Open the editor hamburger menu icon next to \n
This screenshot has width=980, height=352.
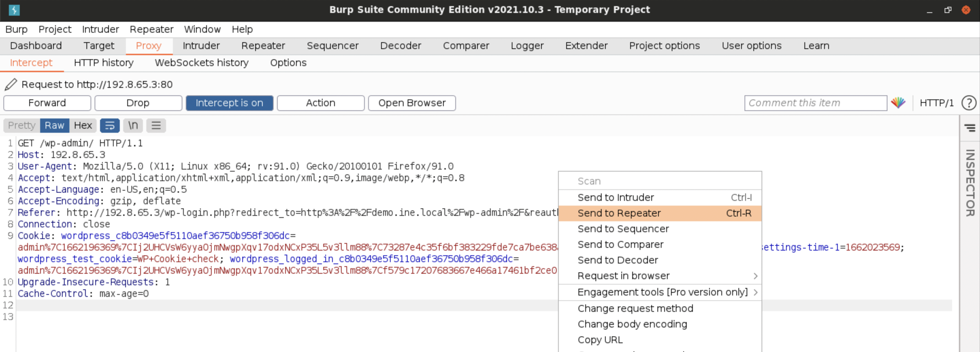pos(156,125)
